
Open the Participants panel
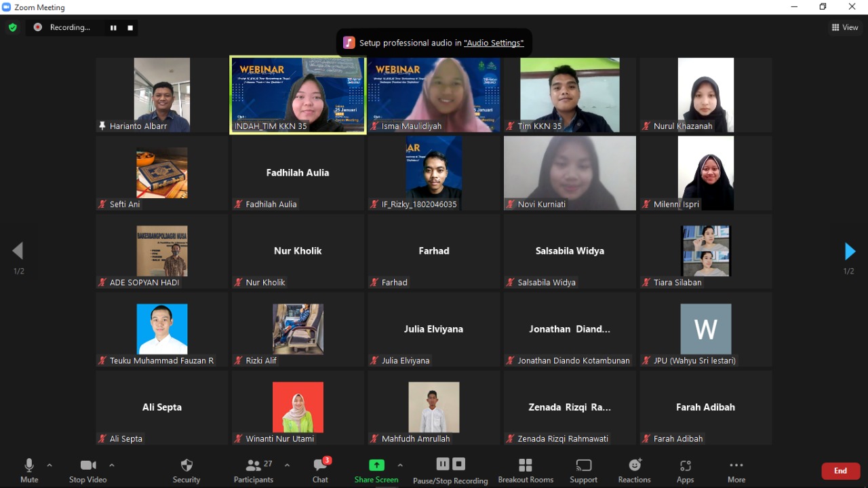click(x=254, y=470)
